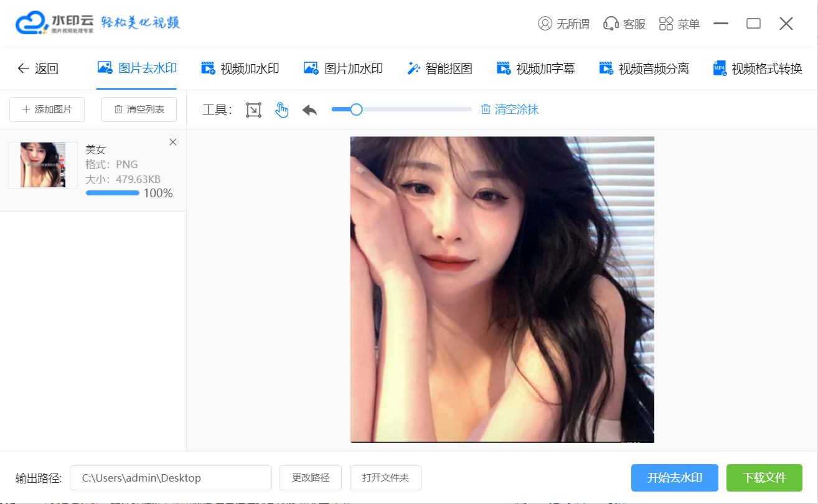Click the 开始去水印 button
The height and width of the screenshot is (504, 818).
(x=675, y=478)
